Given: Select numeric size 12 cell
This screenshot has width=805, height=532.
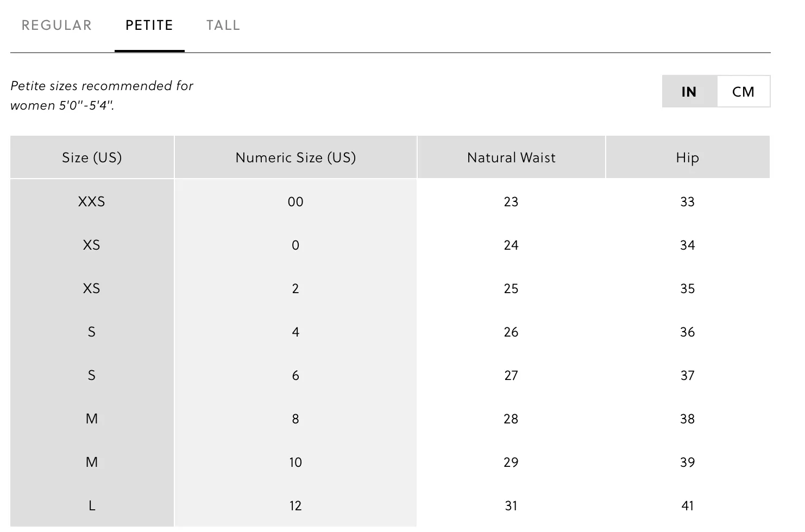Looking at the screenshot, I should tap(295, 505).
